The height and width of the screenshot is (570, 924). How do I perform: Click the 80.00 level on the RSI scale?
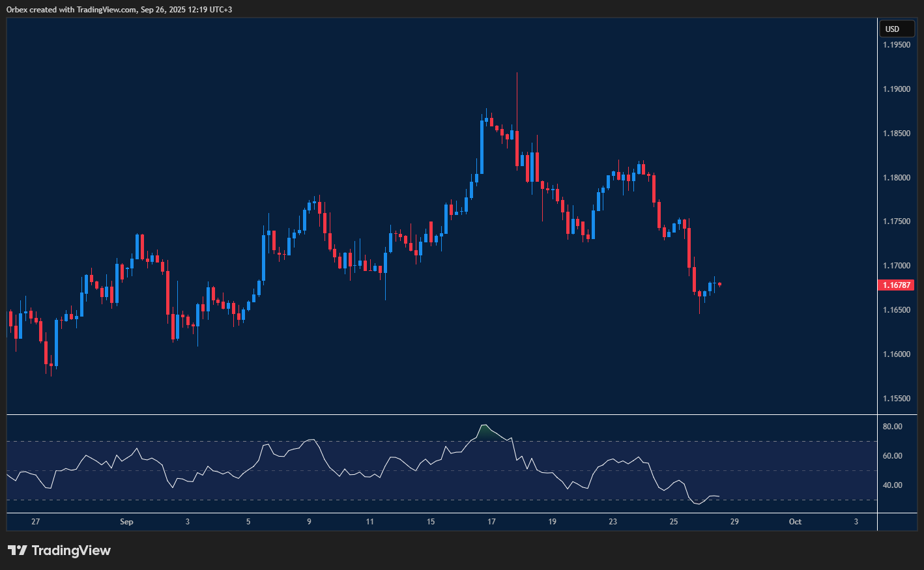(x=892, y=427)
